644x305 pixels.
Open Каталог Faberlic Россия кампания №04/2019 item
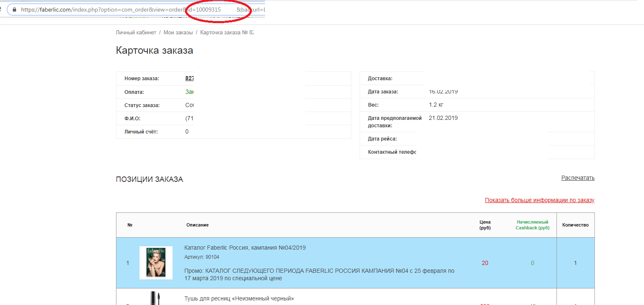pos(245,248)
